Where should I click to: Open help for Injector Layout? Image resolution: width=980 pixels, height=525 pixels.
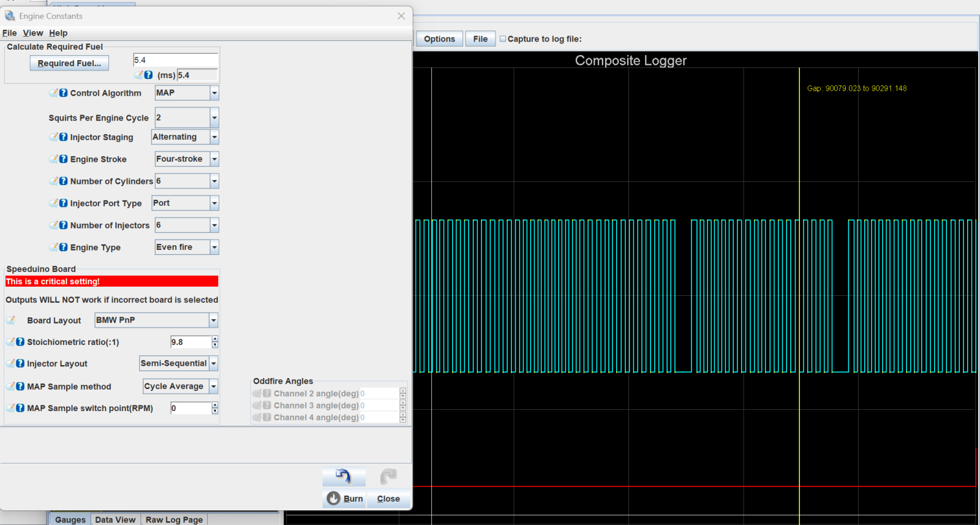pyautogui.click(x=20, y=364)
